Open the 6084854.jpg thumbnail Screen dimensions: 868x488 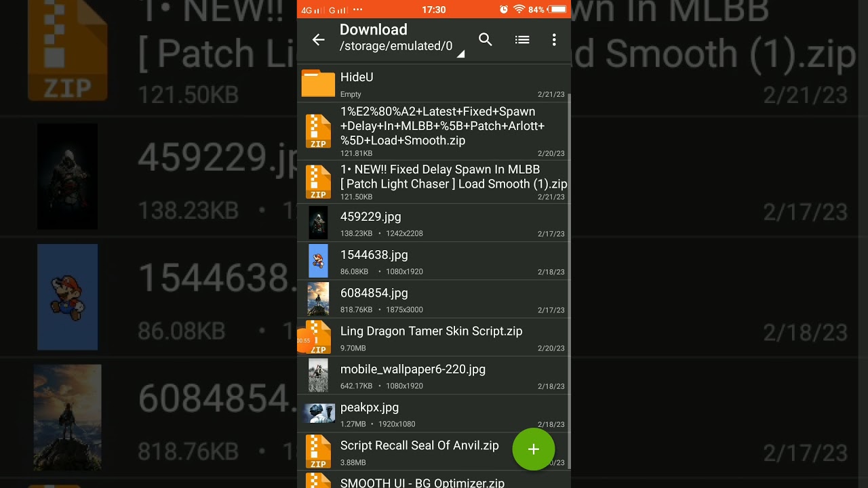[318, 300]
